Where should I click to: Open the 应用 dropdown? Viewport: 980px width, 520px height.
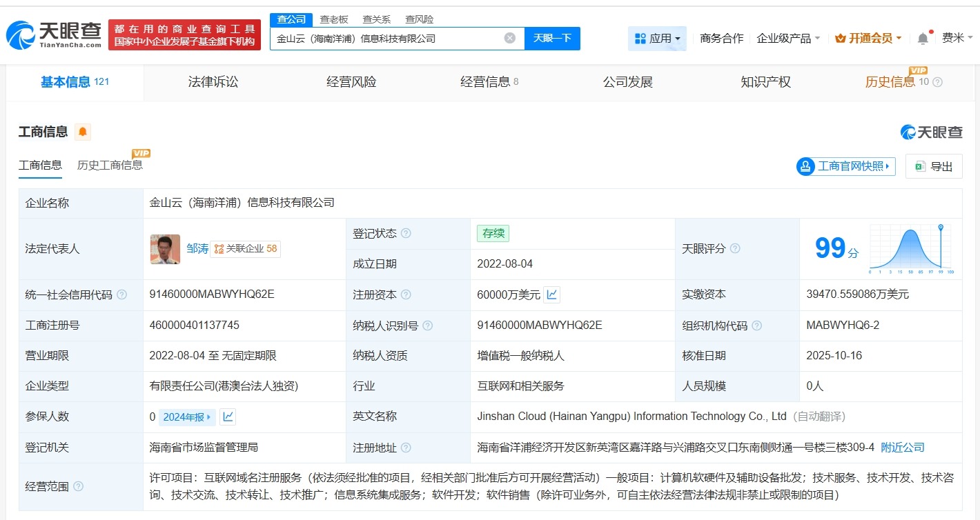tap(657, 39)
